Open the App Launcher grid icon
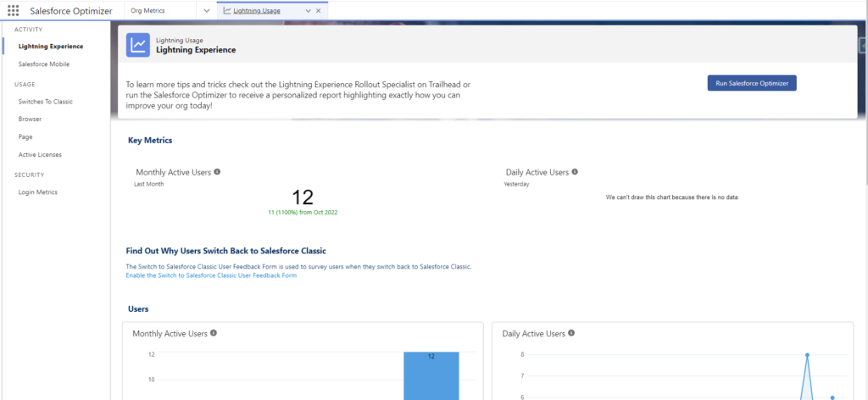The height and width of the screenshot is (400, 868). click(x=14, y=10)
